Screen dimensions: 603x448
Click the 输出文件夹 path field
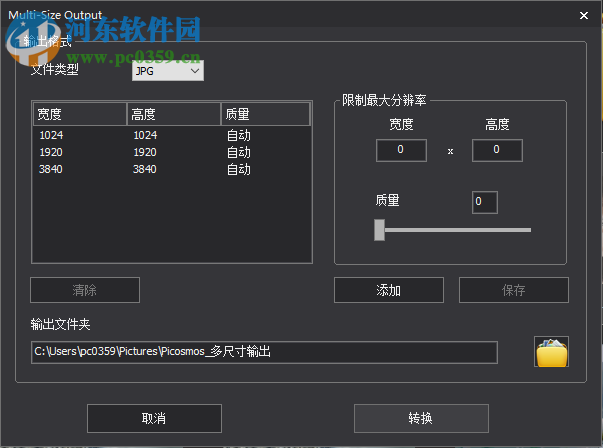264,352
